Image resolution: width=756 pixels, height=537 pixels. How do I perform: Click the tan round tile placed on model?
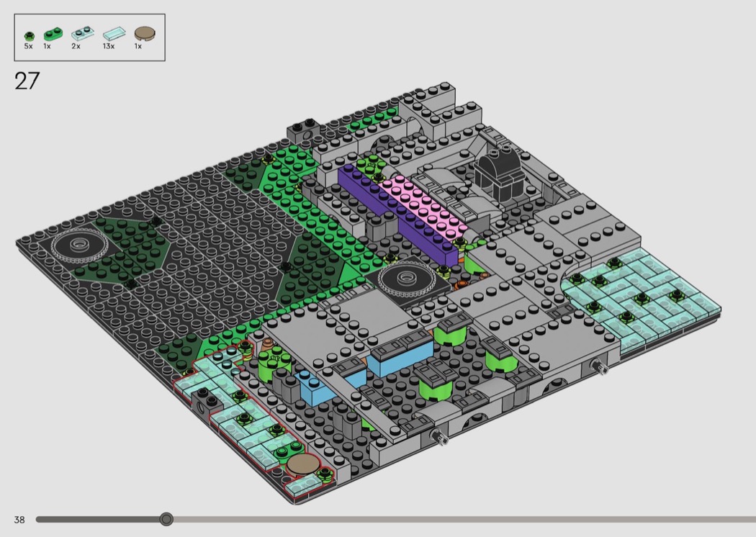(x=304, y=464)
